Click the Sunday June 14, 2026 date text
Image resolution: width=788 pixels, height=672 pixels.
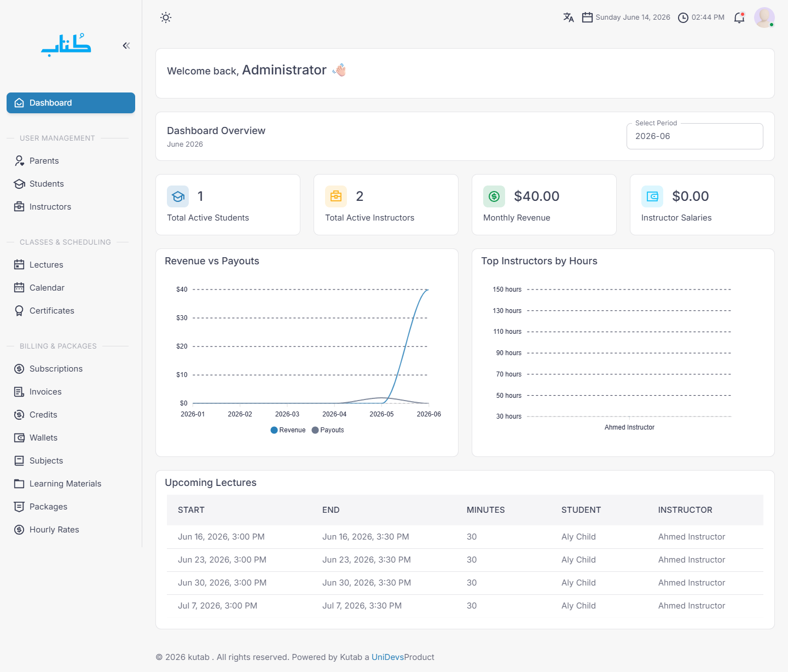[633, 18]
